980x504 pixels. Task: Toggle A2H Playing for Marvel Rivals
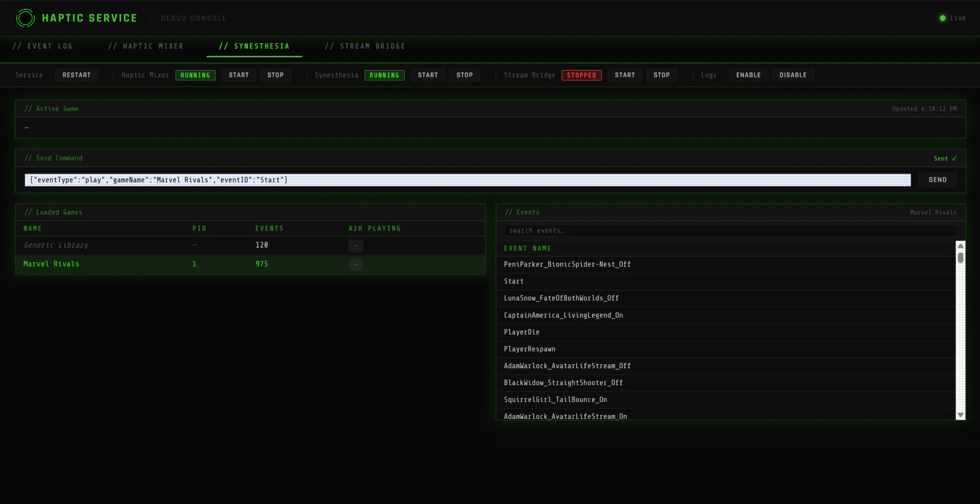click(x=355, y=265)
